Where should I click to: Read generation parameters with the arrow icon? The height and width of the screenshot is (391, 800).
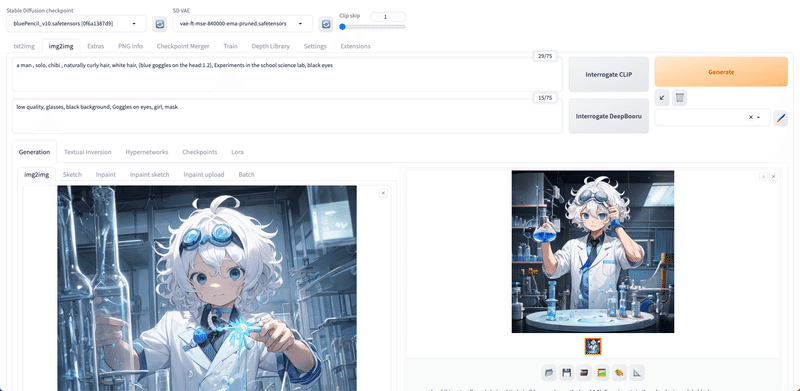coord(662,97)
